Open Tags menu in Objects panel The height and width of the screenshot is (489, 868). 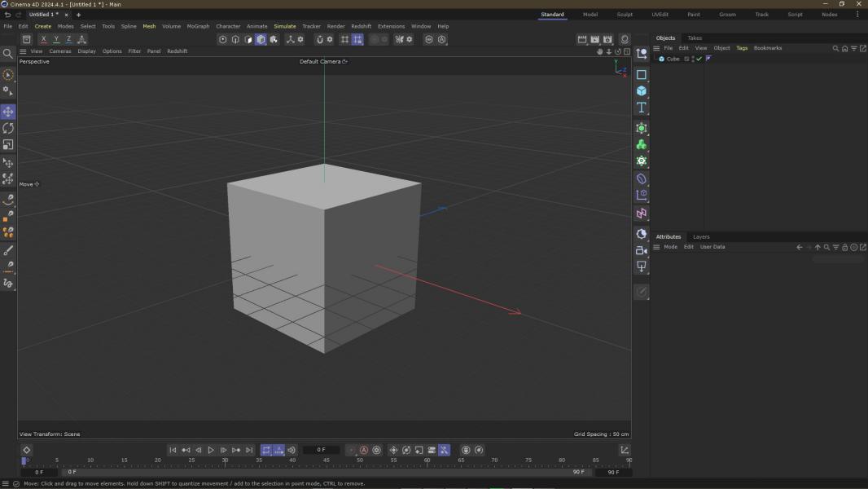coord(742,48)
